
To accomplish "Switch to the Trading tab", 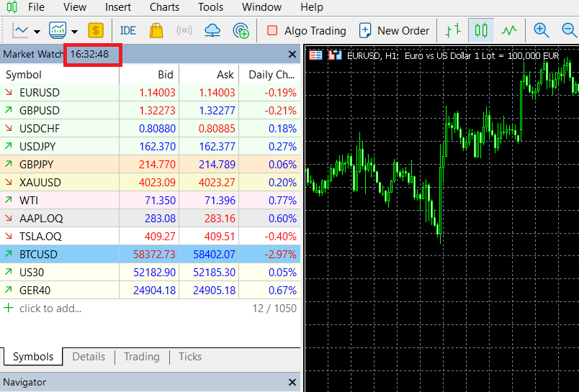I will (142, 357).
